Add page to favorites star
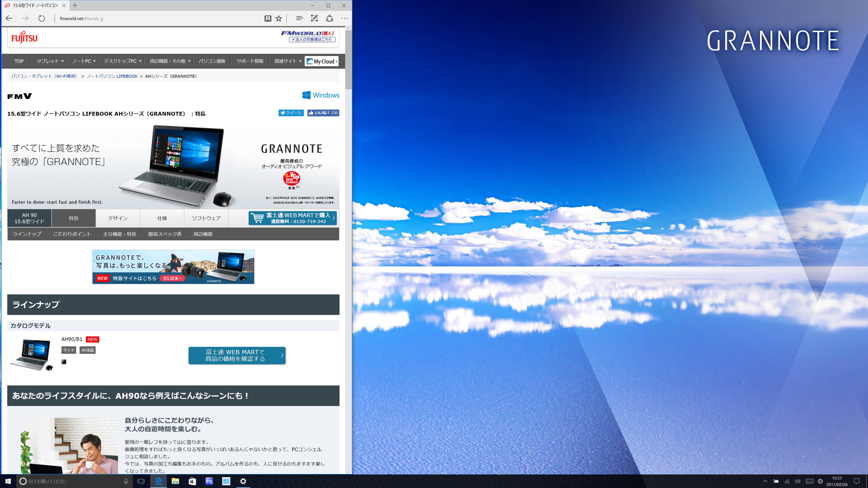 pos(279,19)
